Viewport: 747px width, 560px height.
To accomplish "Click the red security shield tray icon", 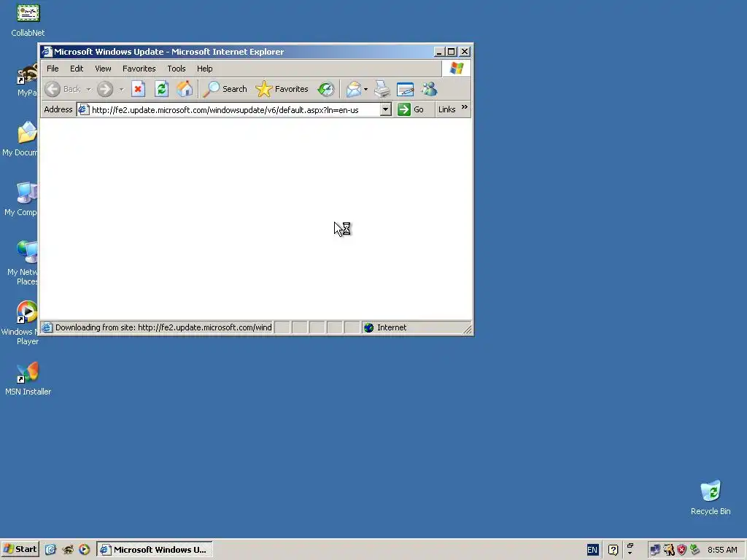I will pos(682,550).
